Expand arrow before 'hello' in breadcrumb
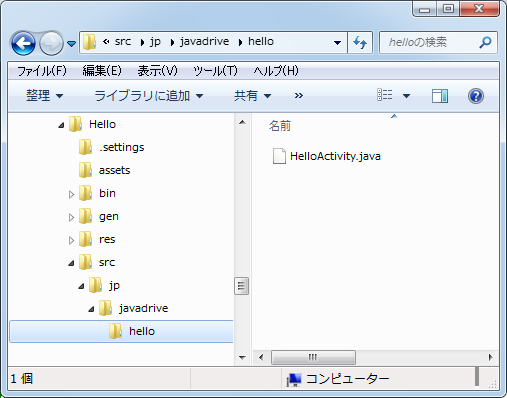The width and height of the screenshot is (507, 398). point(240,43)
